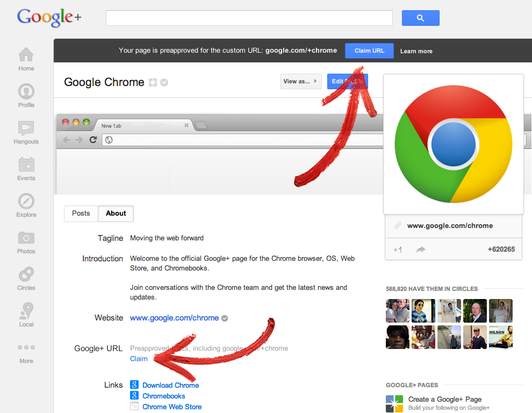Viewport: 532px width, 413px height.
Task: Click the large Chrome logo profile picture
Action: [x=454, y=144]
